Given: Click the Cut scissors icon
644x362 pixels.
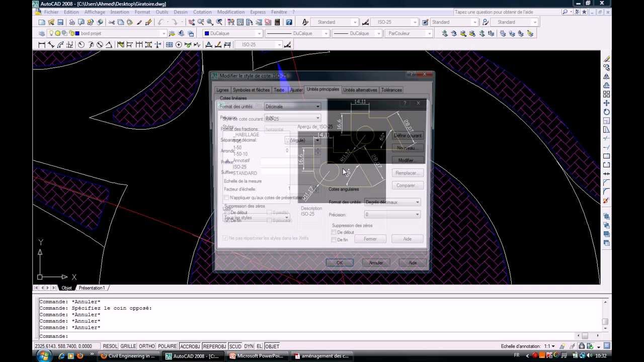Looking at the screenshot, I should coord(112,22).
